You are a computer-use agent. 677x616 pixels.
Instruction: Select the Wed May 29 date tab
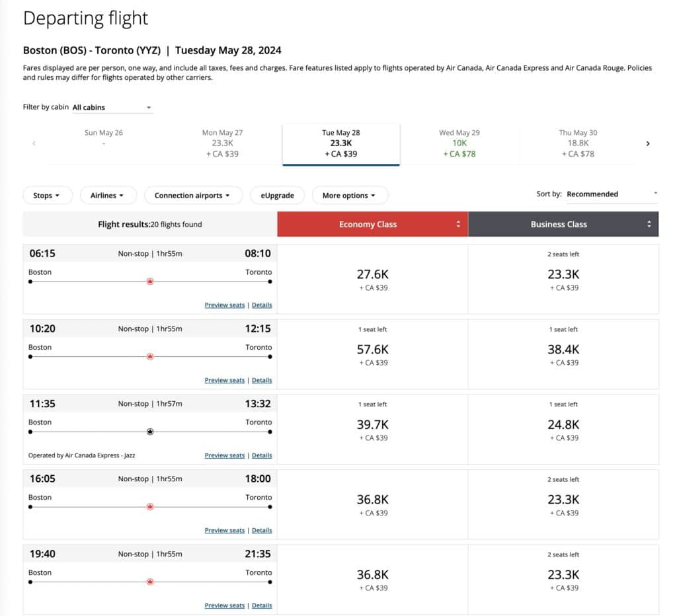[x=459, y=143]
